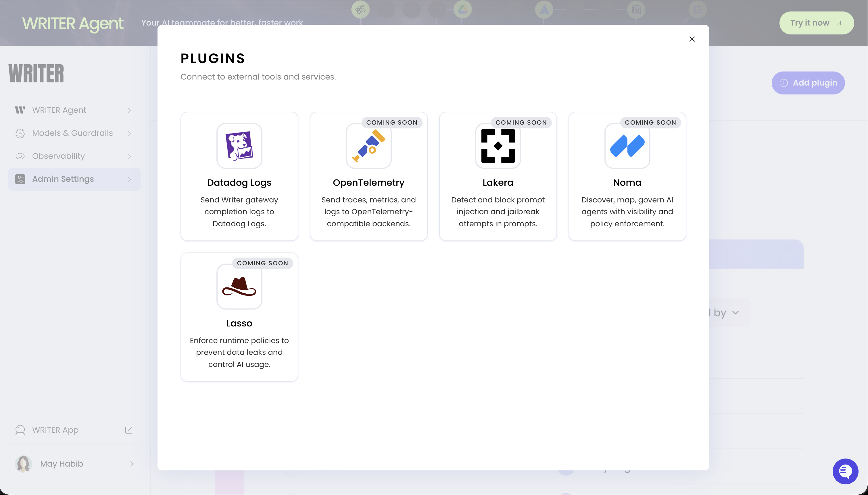The width and height of the screenshot is (868, 495).
Task: Click the Models & Guardrails brain icon
Action: (x=20, y=133)
